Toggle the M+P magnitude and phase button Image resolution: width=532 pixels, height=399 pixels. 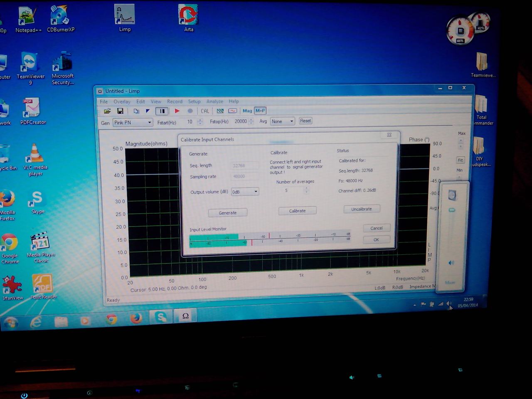[260, 111]
